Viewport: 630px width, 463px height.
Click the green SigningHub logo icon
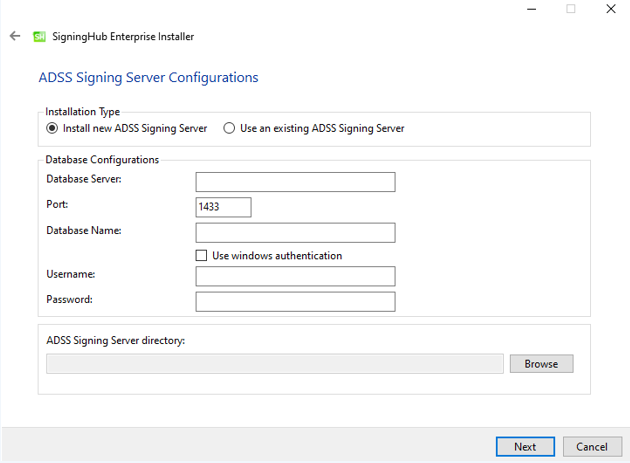[39, 37]
